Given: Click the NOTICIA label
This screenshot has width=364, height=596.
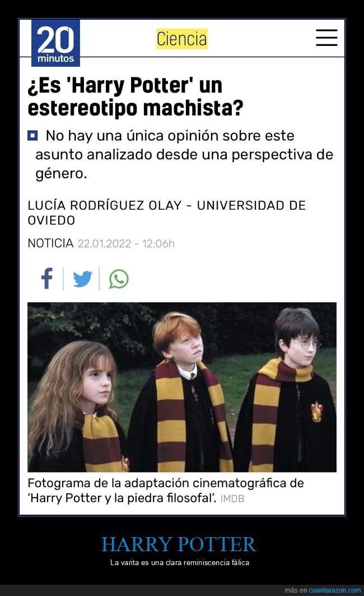Looking at the screenshot, I should pyautogui.click(x=50, y=243).
